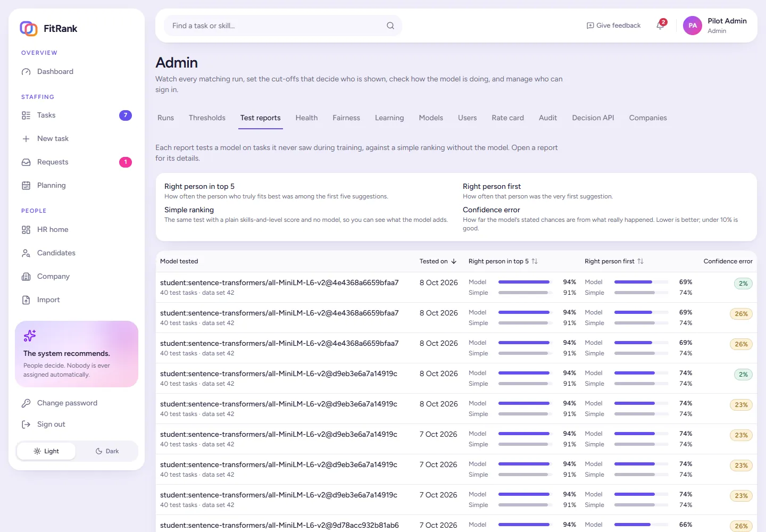
Task: Click the FitRank logo icon
Action: click(x=29, y=28)
